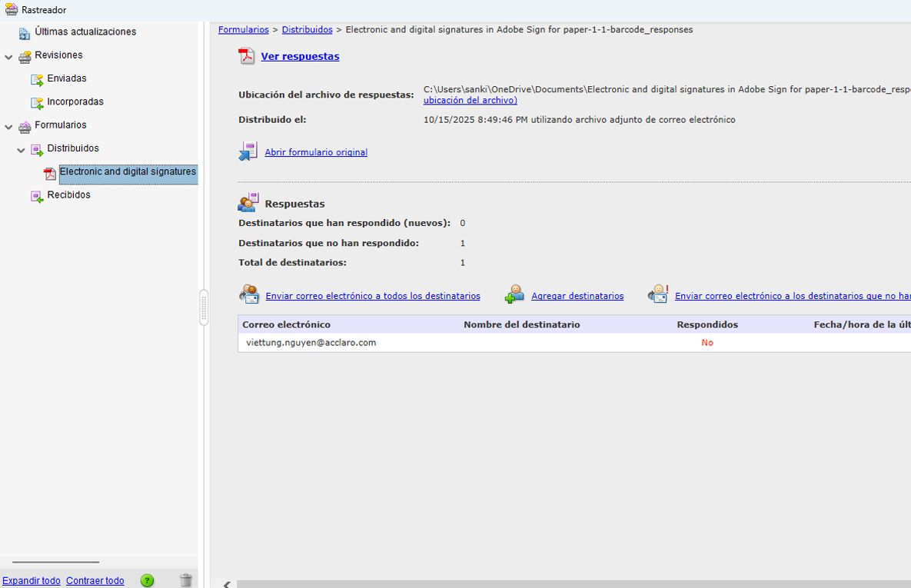Screen dimensions: 911x588
Task: Click the green help question mark button
Action: (147, 580)
